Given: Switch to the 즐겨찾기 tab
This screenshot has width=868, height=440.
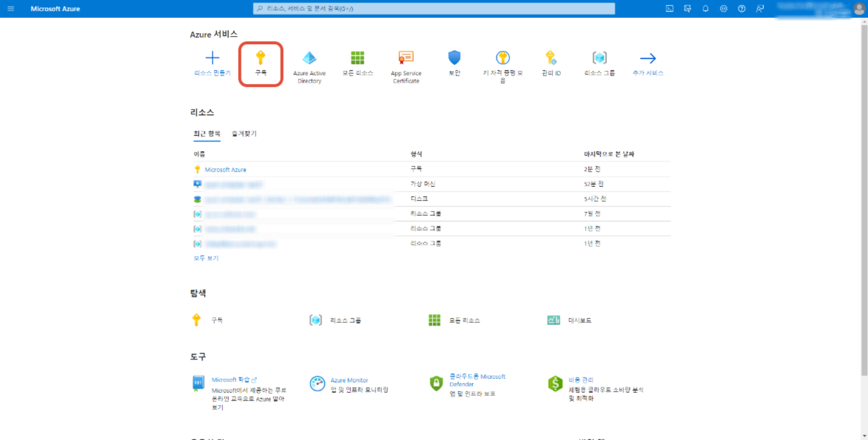Looking at the screenshot, I should click(x=244, y=134).
